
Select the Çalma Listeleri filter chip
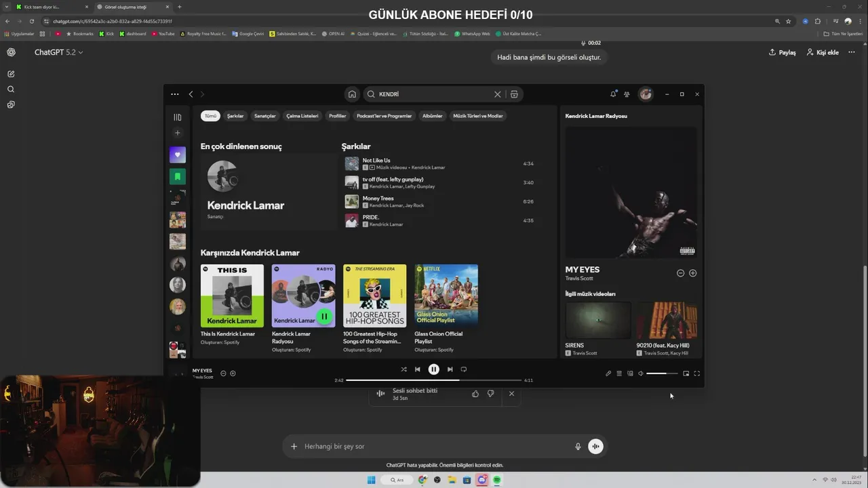(302, 116)
